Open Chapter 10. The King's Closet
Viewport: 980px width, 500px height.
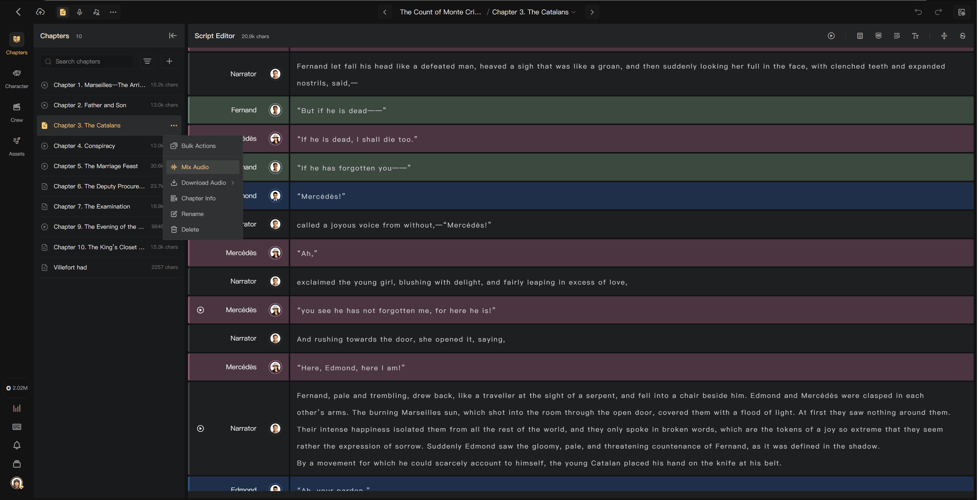[x=109, y=247]
